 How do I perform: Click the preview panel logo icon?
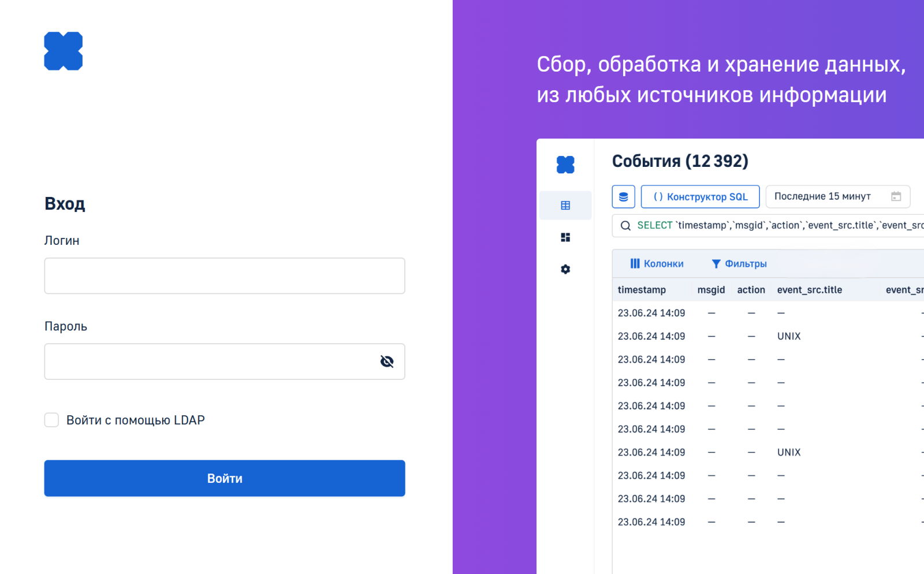(565, 165)
